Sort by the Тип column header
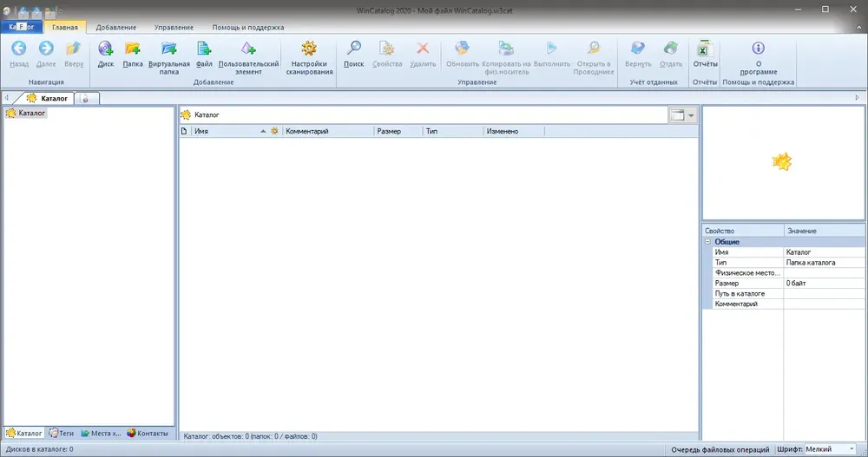868x457 pixels. (453, 131)
